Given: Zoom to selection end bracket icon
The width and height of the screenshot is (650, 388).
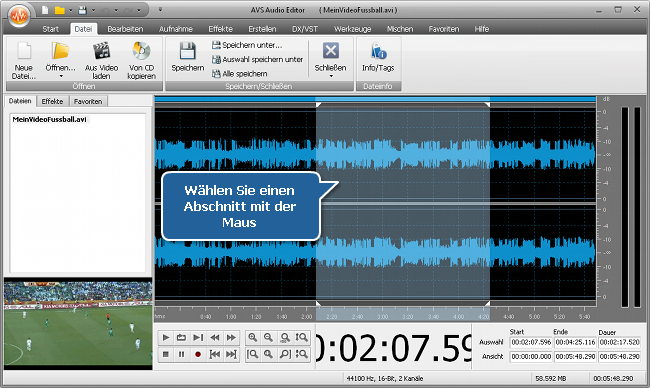Looking at the screenshot, I should [x=285, y=354].
